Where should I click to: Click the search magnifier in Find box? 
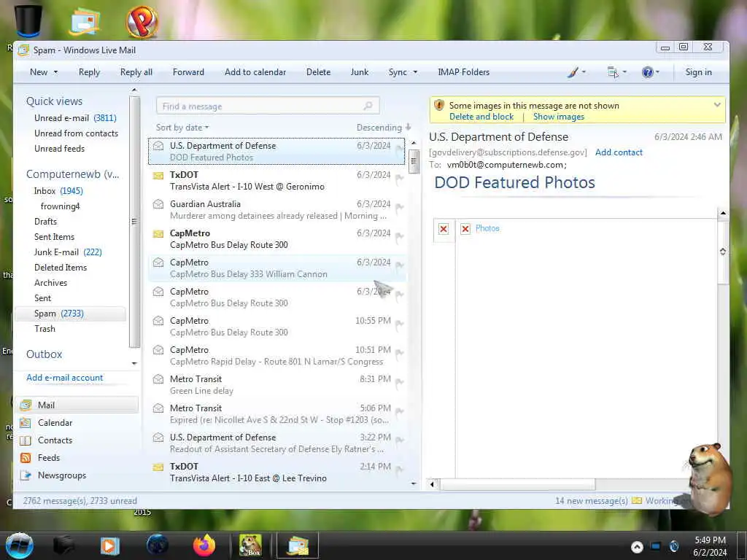point(368,106)
